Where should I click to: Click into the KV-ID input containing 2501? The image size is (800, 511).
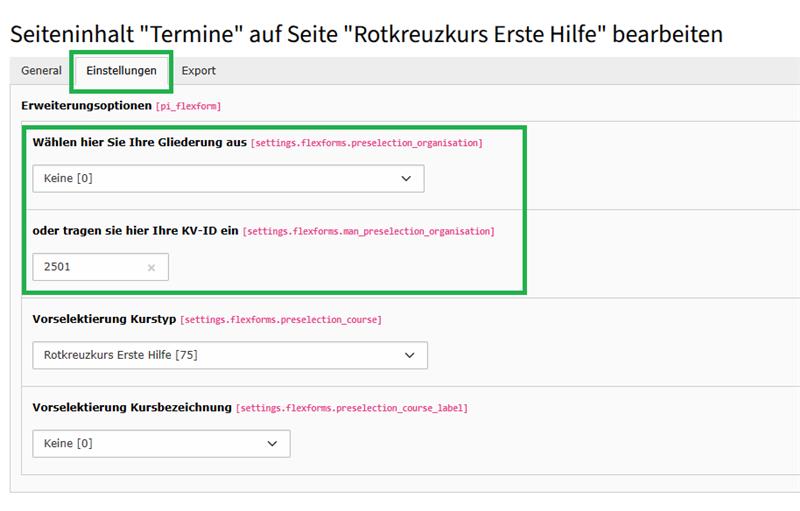tap(88, 267)
